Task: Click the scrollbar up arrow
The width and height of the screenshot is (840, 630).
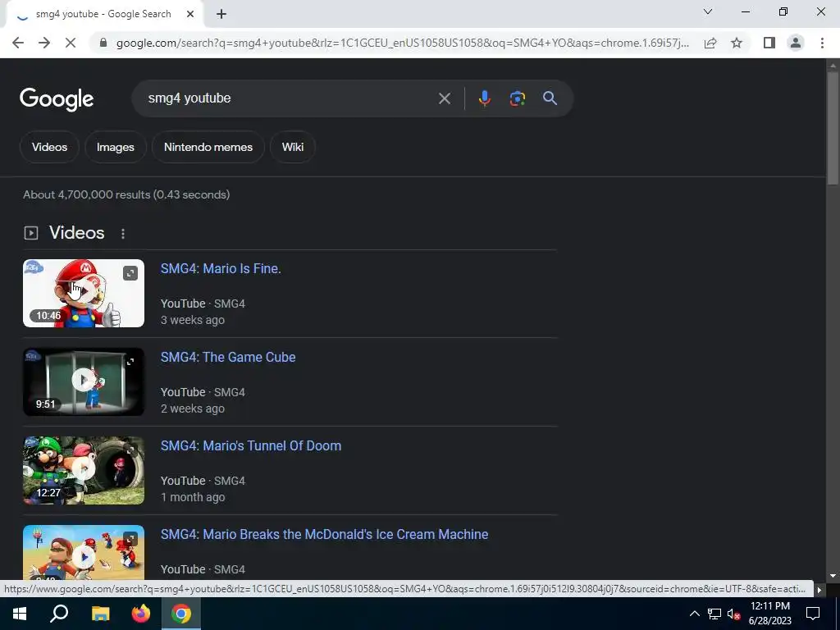Action: point(833,65)
